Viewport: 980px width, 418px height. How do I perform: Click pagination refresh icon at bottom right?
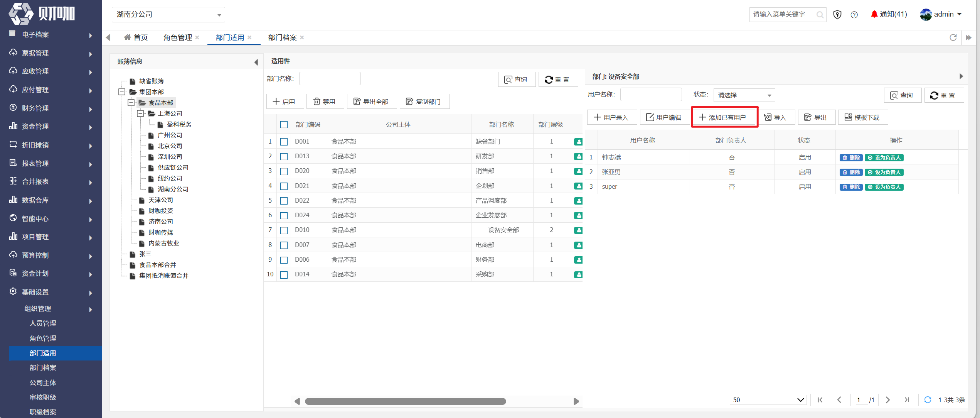(928, 400)
